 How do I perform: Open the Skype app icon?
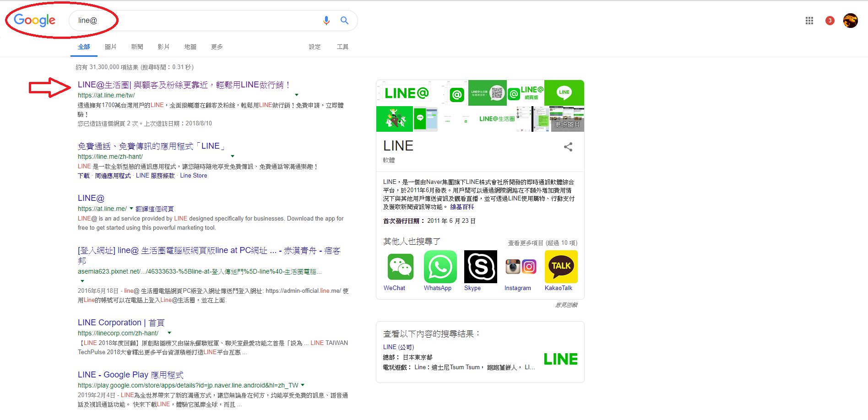pos(481,267)
